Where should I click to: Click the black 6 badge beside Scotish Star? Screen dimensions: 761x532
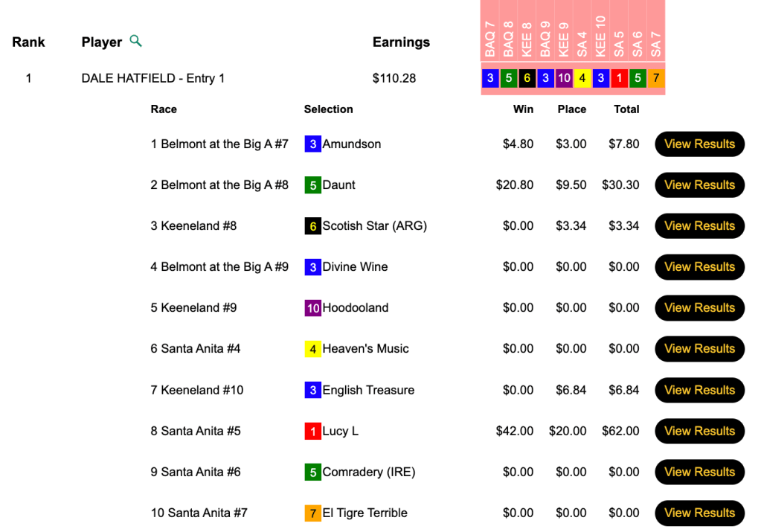[x=312, y=226]
